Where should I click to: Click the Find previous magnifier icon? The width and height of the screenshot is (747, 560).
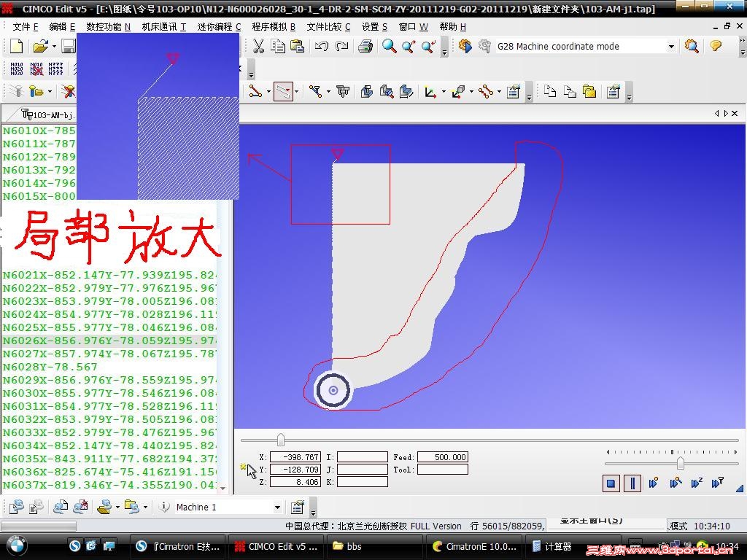tap(409, 46)
